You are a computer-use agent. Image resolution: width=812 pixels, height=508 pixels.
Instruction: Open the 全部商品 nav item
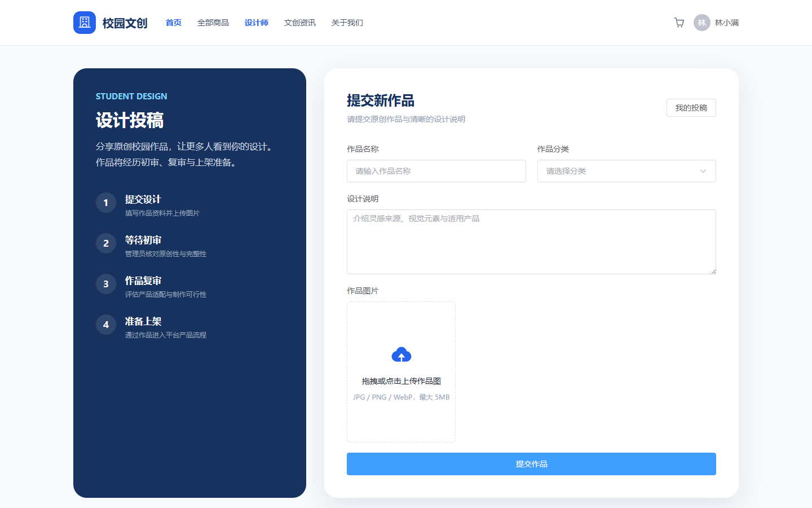(x=213, y=23)
